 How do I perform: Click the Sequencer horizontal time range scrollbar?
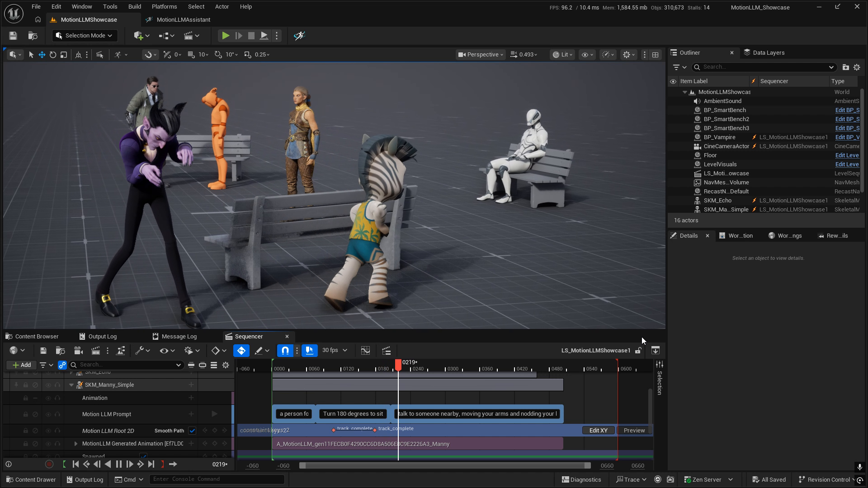pyautogui.click(x=445, y=465)
